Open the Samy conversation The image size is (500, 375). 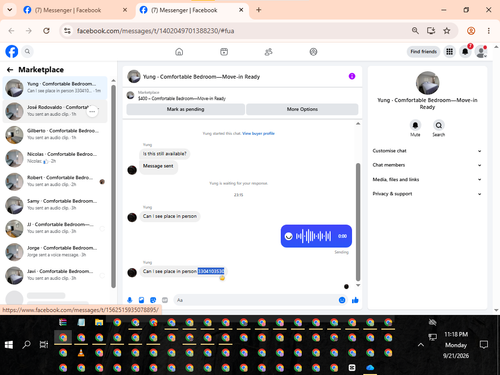(x=55, y=205)
